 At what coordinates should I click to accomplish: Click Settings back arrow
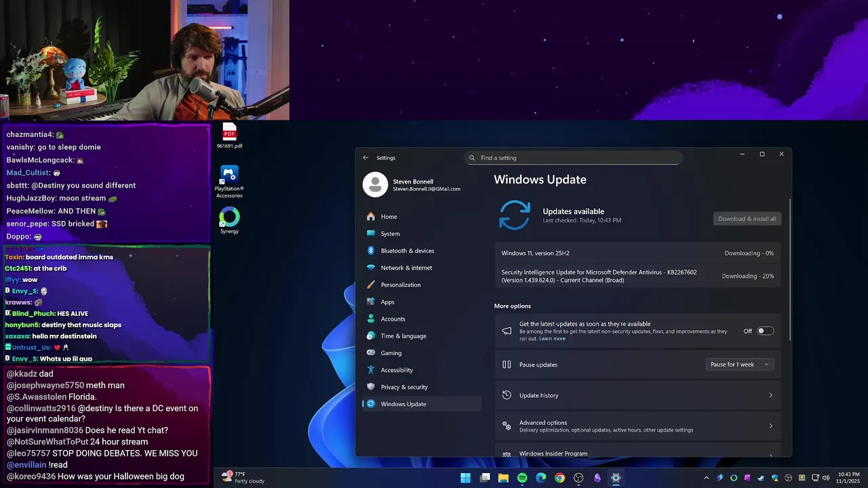[x=366, y=158]
